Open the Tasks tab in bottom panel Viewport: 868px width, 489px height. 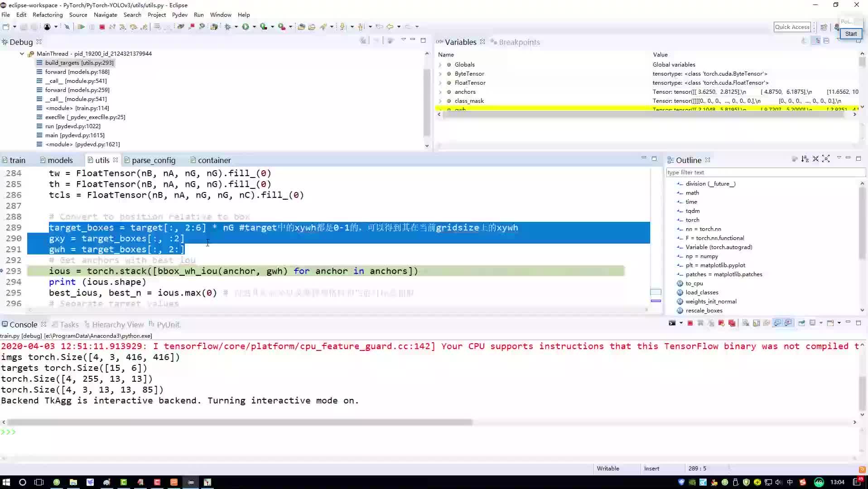pos(65,325)
